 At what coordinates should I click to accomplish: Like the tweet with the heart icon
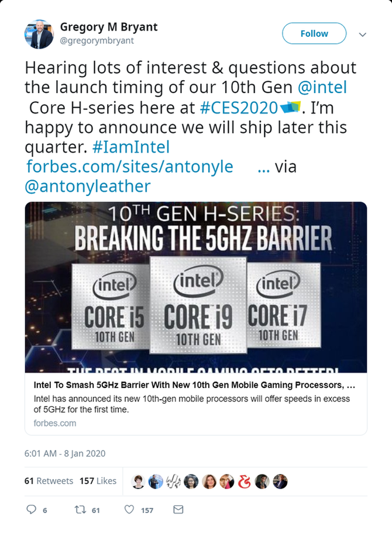click(129, 510)
